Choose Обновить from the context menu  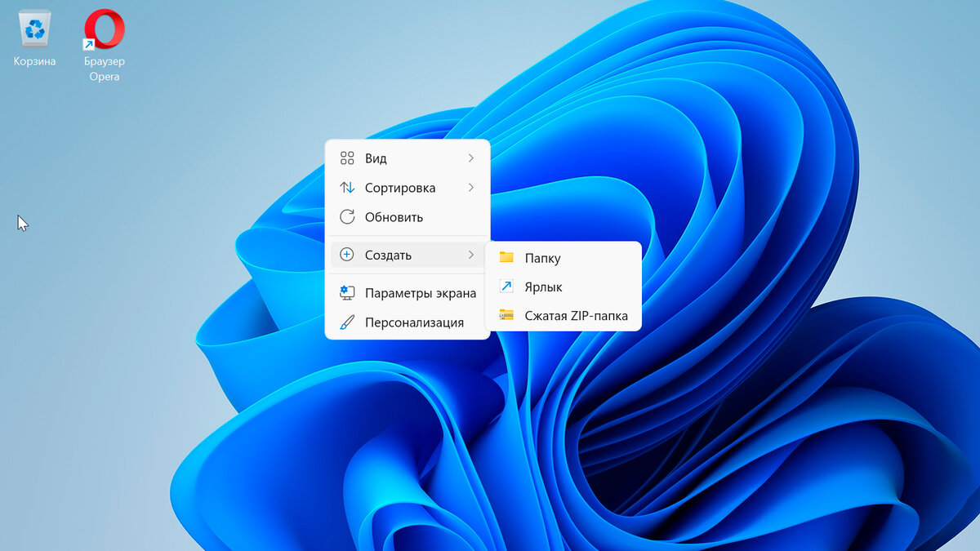click(408, 217)
